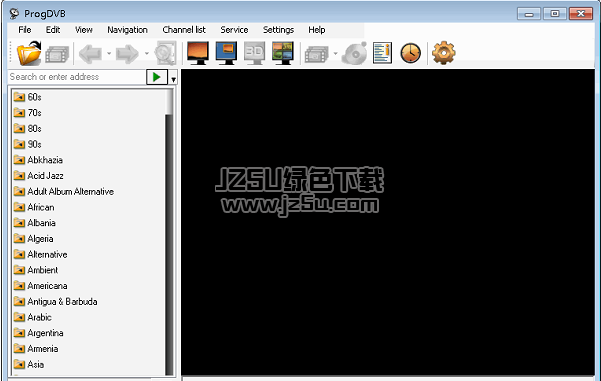601x381 pixels.
Task: Click the open file folder icon
Action: point(29,53)
